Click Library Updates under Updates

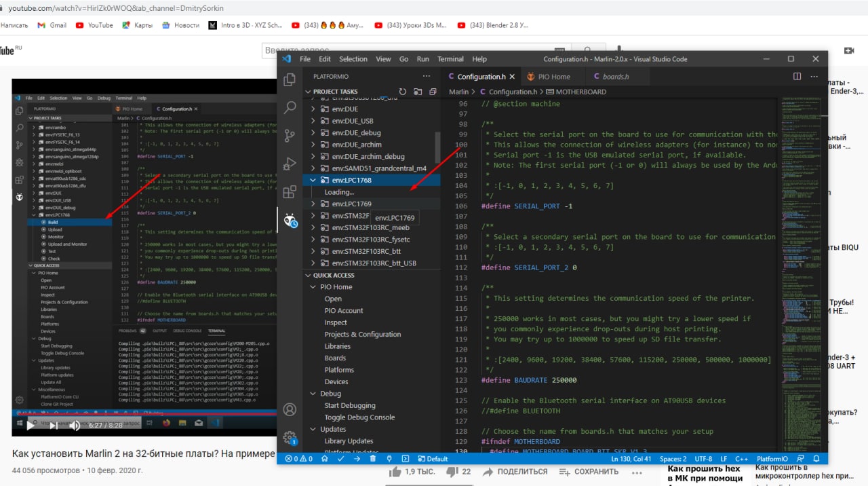point(349,441)
